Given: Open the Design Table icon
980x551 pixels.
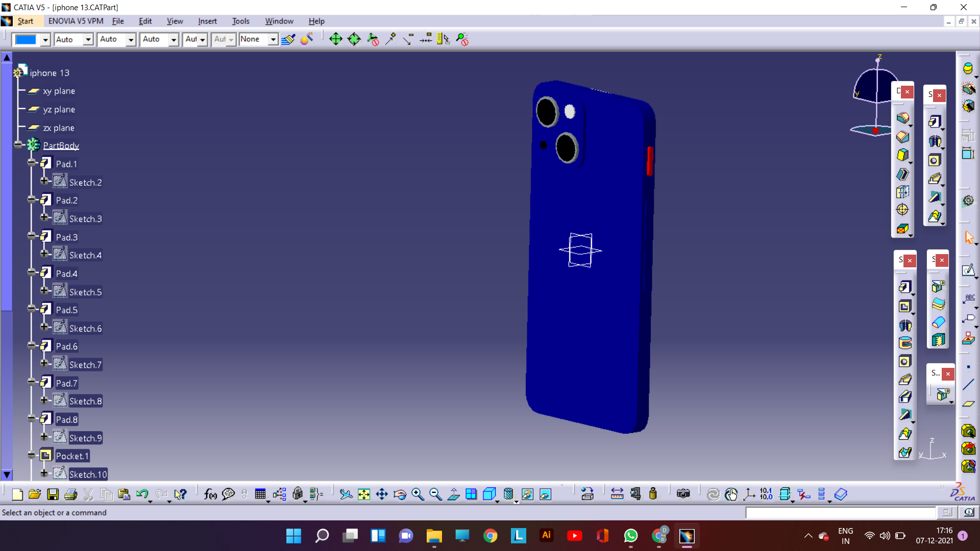Looking at the screenshot, I should point(260,494).
